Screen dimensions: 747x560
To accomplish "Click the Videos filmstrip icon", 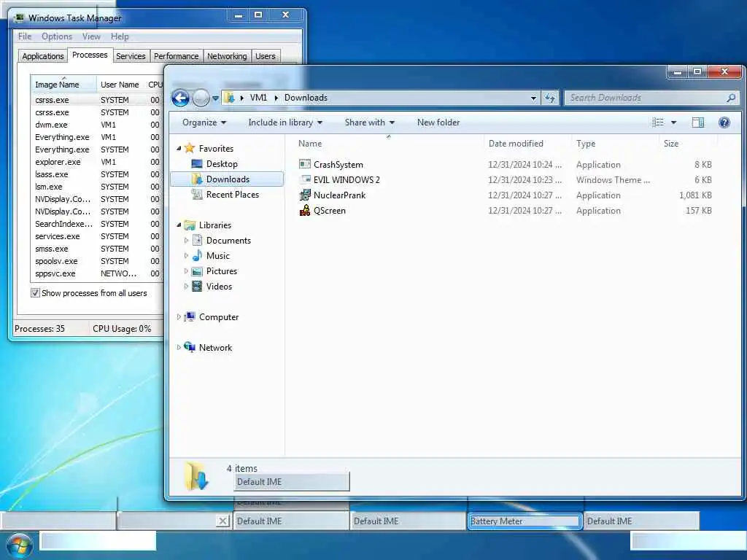I will (x=197, y=286).
